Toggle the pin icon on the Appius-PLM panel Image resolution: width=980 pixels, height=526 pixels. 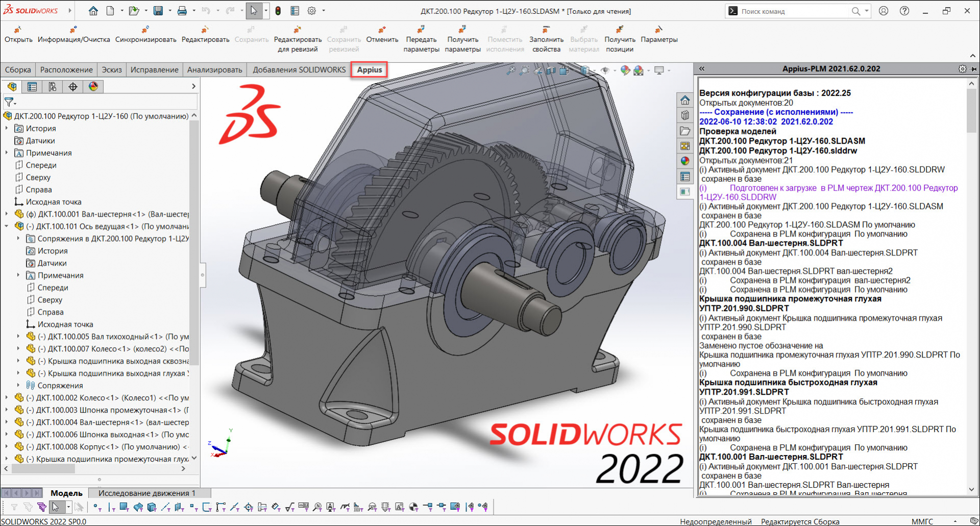point(973,68)
